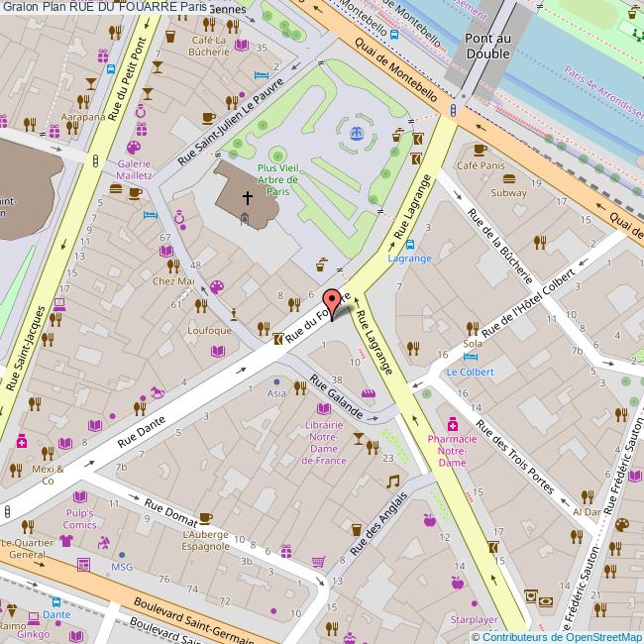Click the Starplayer shop label
Viewport: 644px width, 644px height.
(475, 619)
